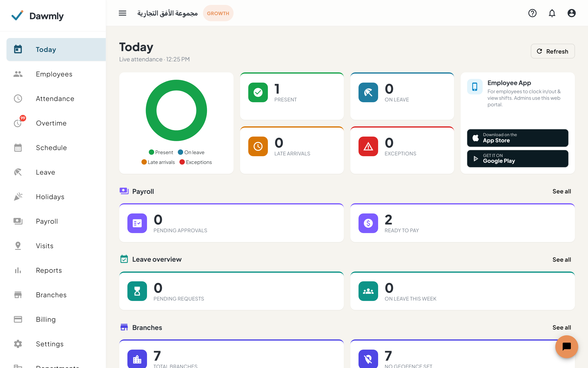Click the attendance donut chart
This screenshot has height=368, width=588.
pyautogui.click(x=176, y=110)
